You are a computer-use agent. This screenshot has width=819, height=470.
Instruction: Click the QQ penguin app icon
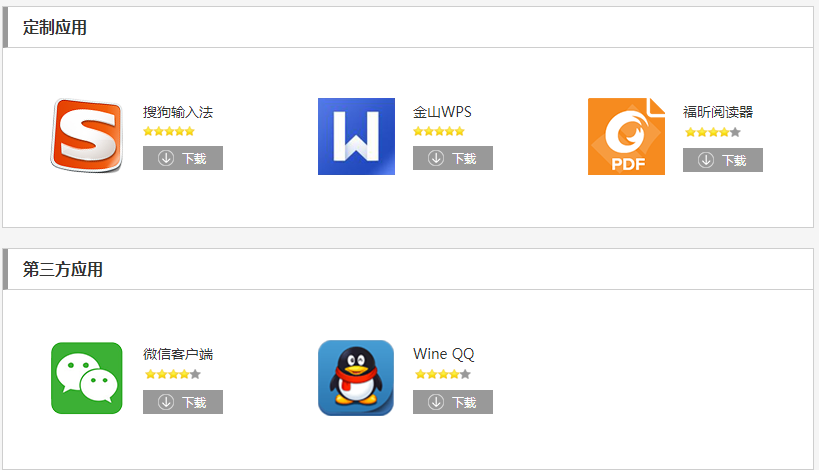click(x=356, y=378)
